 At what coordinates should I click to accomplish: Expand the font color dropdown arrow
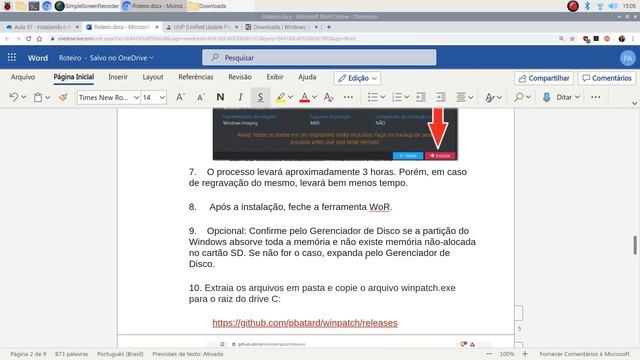coord(314,97)
